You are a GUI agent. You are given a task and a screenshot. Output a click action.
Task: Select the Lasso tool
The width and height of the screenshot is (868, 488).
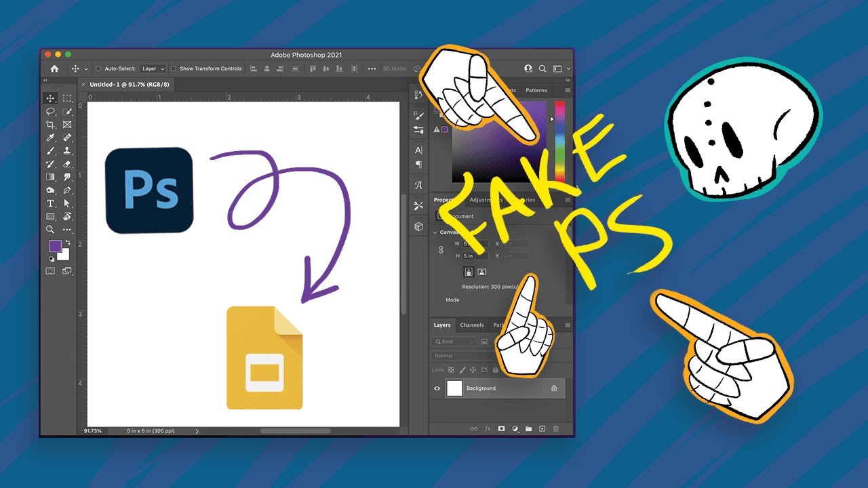(x=50, y=111)
